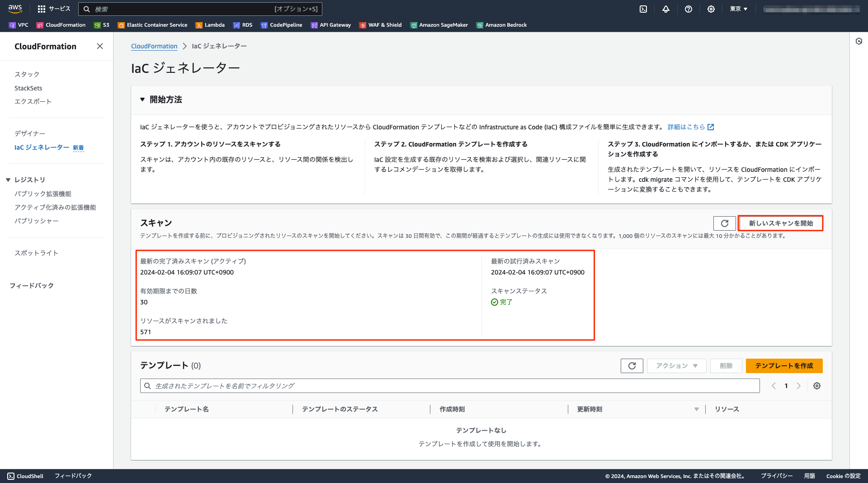
Task: Click テンプレートを作成 button
Action: click(x=784, y=366)
